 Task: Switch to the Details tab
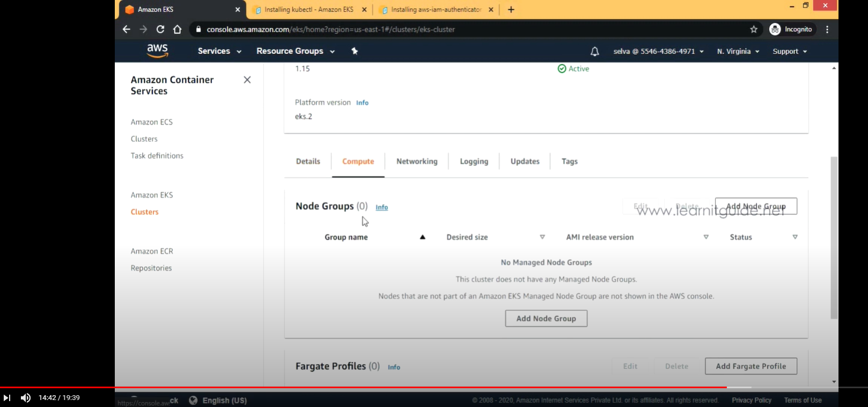point(308,162)
